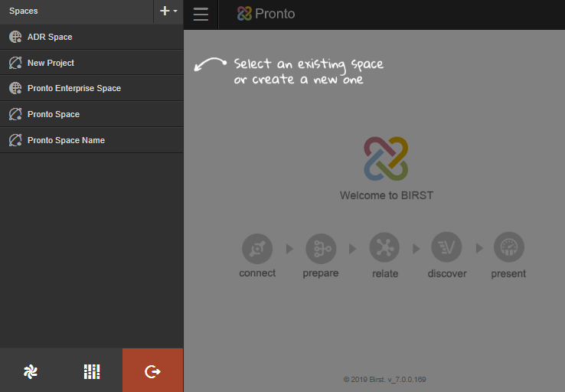
Task: Open the ADR Space entry
Action: point(92,37)
